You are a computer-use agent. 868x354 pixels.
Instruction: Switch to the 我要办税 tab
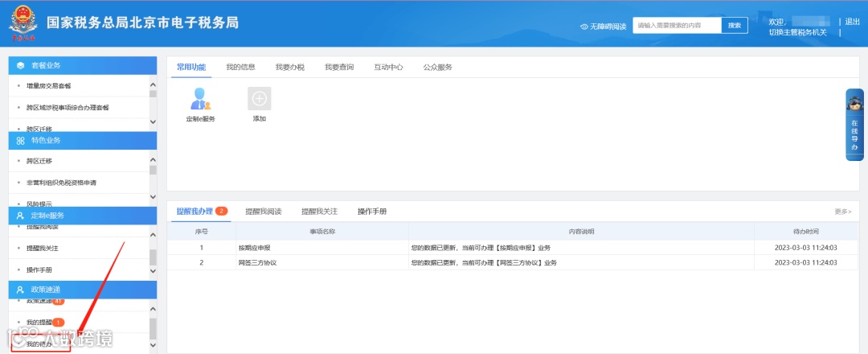(x=290, y=67)
